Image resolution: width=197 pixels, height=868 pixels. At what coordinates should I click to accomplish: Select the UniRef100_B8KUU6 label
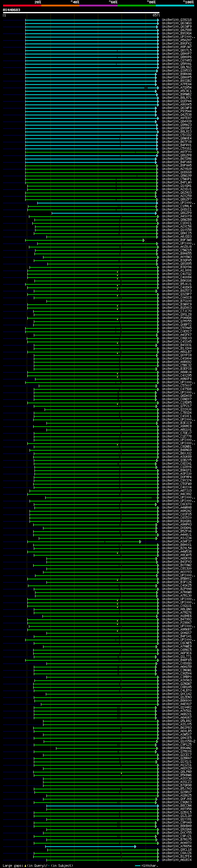click(177, 281)
